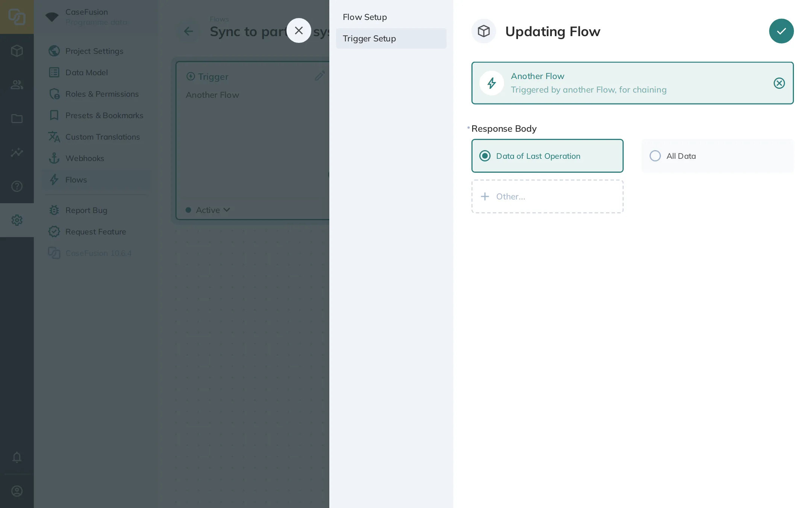Click the CaseFusion 10.6.4 version text
812x508 pixels.
click(98, 253)
